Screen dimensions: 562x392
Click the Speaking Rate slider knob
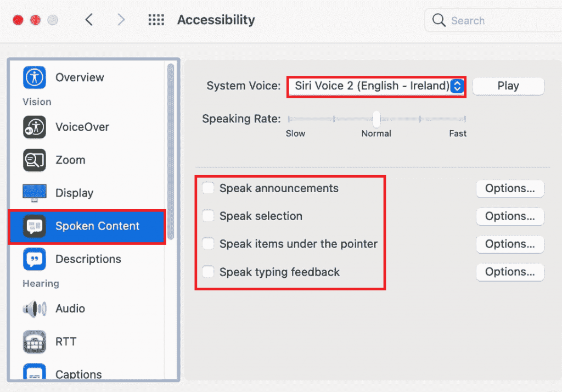click(376, 119)
